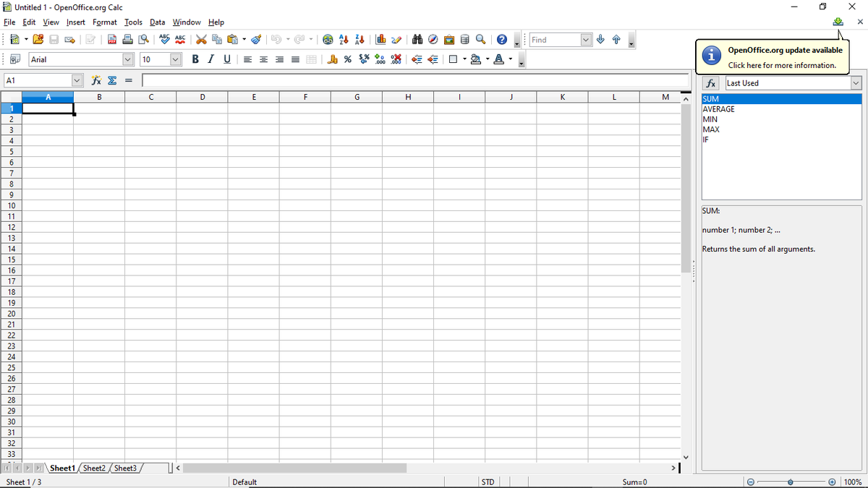The width and height of the screenshot is (868, 488).
Task: Select AVERAGE in the function list
Action: (x=782, y=109)
